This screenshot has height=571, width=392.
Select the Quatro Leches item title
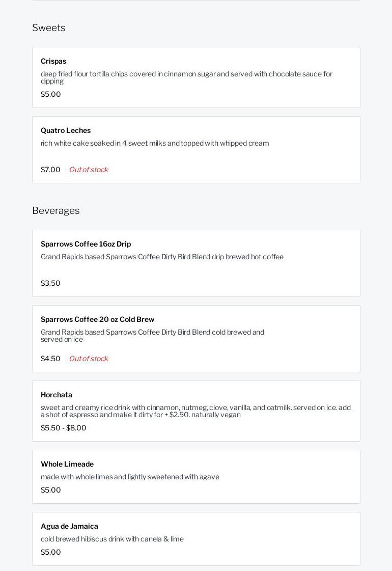[66, 130]
